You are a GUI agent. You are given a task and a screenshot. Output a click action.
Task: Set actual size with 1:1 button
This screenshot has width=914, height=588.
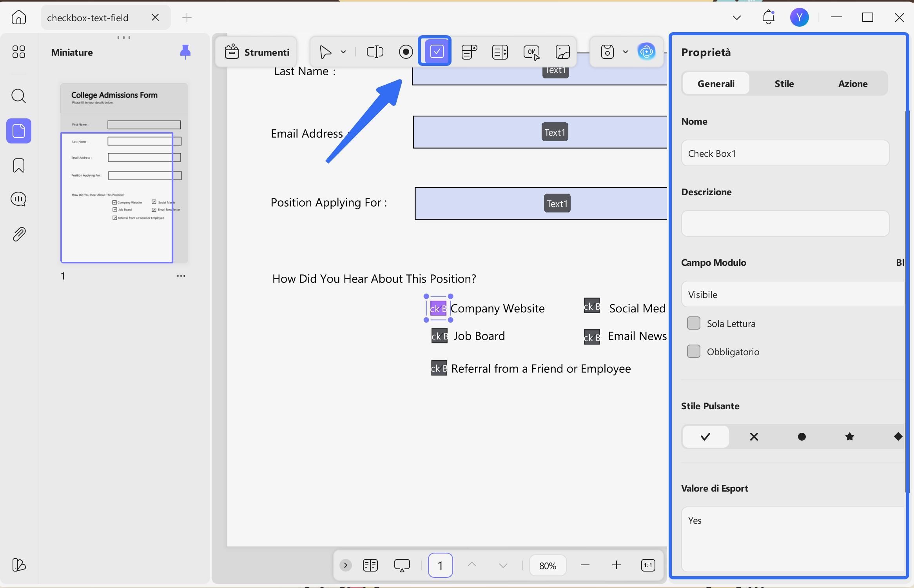[x=648, y=565]
